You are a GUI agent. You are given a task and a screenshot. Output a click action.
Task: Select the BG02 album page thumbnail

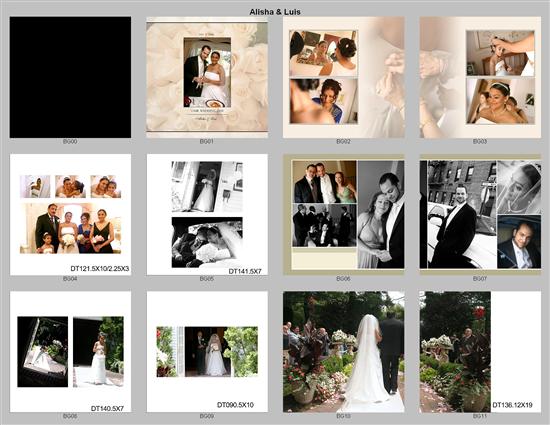pyautogui.click(x=344, y=77)
